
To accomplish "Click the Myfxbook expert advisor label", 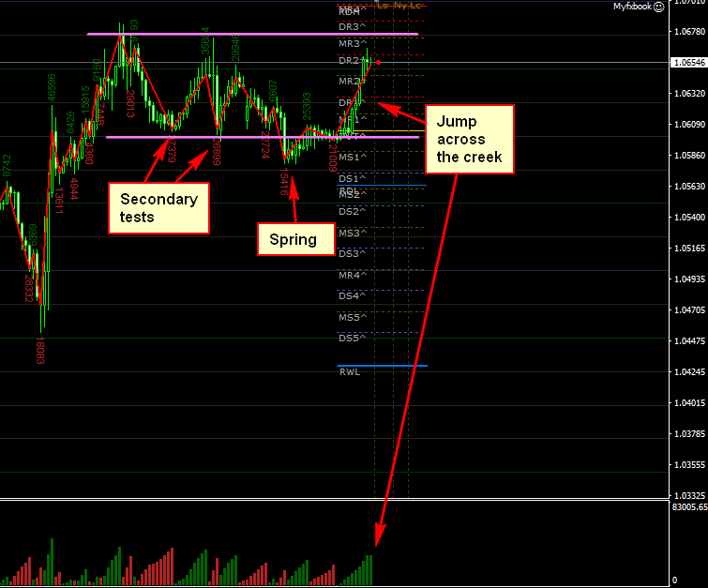I will click(632, 7).
